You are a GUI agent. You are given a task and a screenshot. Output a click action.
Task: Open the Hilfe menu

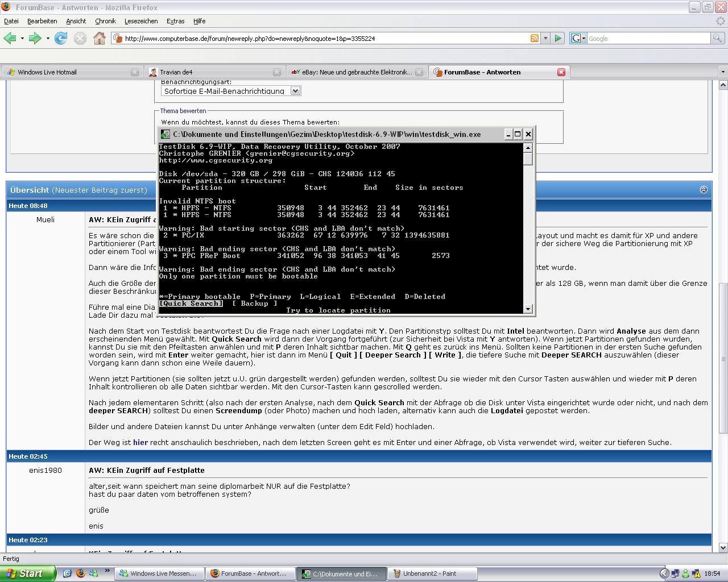click(199, 21)
